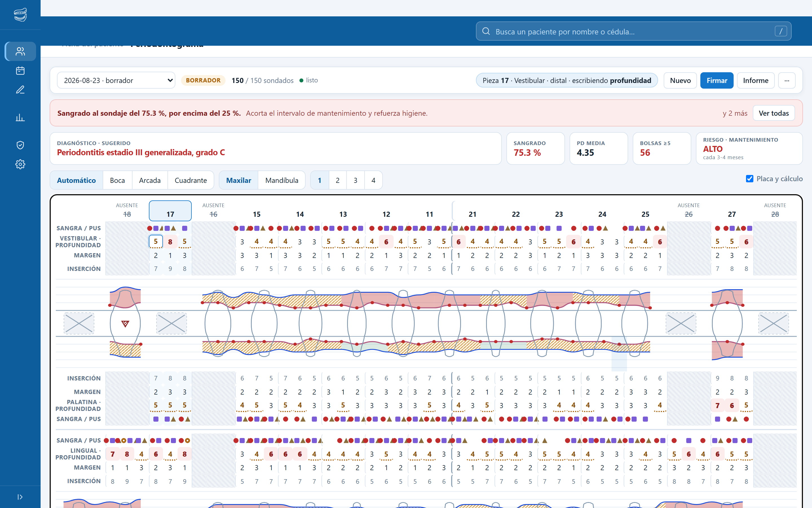Open the bar chart statistics icon
The height and width of the screenshot is (508, 812).
(x=21, y=118)
